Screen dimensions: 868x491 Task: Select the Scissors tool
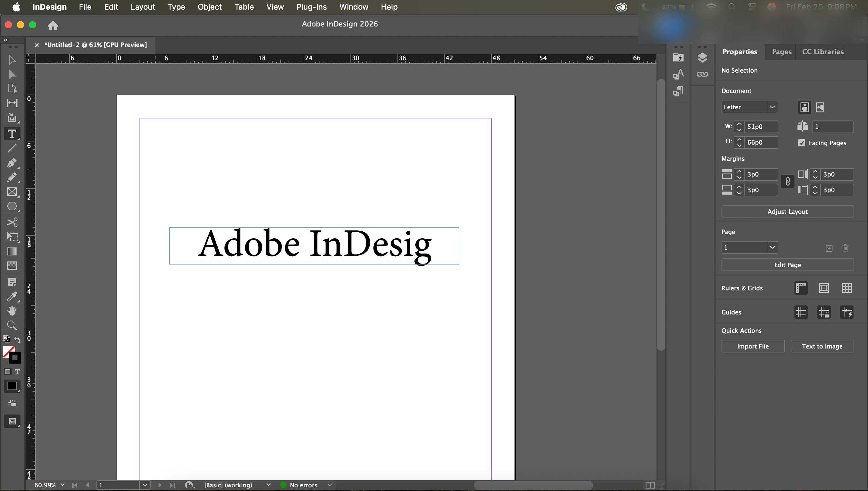tap(12, 222)
